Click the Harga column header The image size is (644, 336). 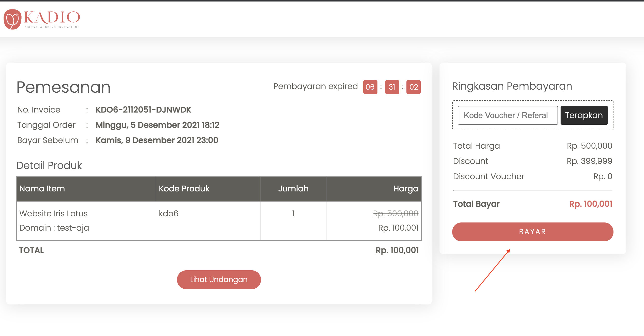(406, 189)
